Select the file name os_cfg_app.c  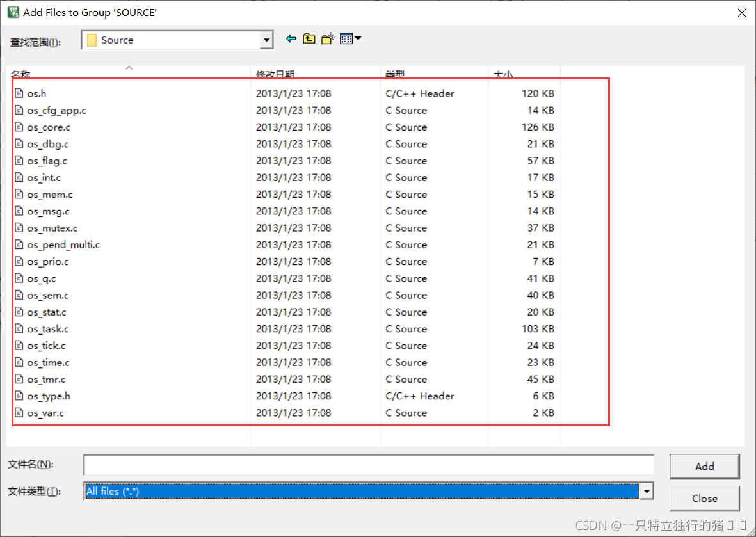pyautogui.click(x=57, y=110)
